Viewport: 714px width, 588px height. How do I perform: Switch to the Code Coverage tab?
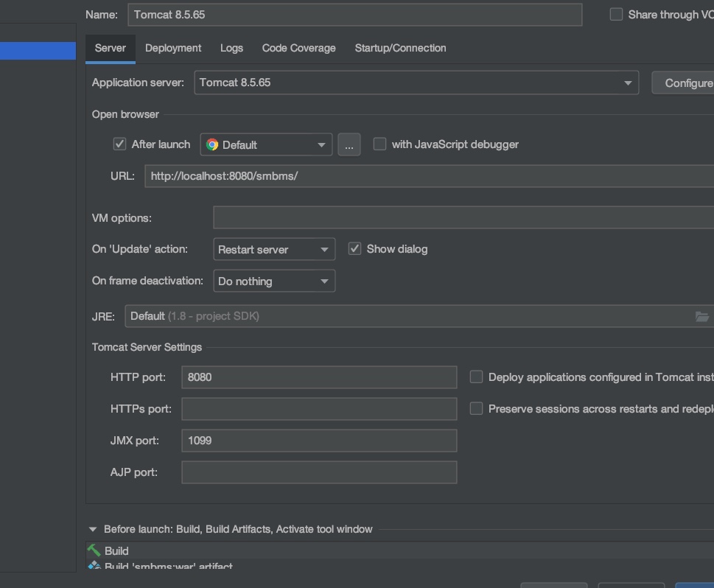[x=298, y=48]
